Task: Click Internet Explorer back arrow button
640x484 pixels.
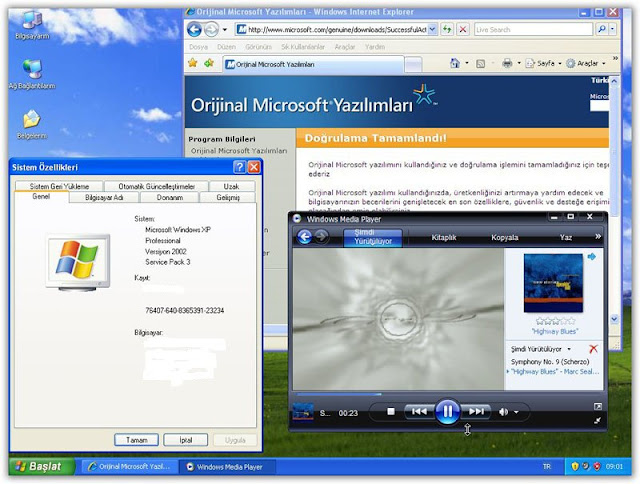Action: tap(194, 29)
